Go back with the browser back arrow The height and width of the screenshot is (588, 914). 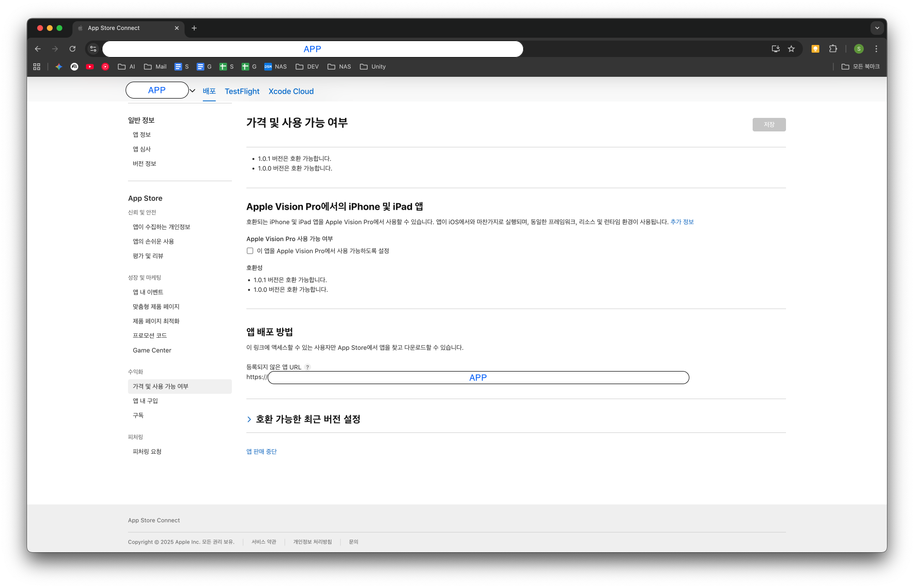tap(38, 49)
